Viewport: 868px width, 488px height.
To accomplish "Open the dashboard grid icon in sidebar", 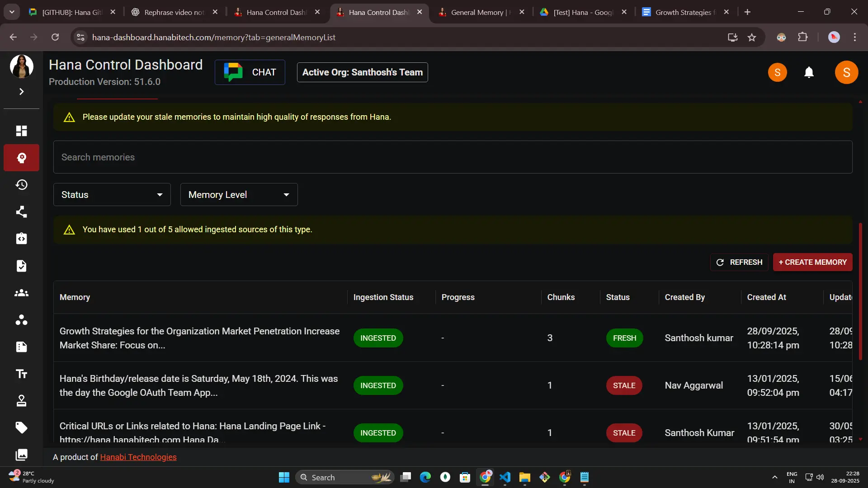I will tap(21, 131).
